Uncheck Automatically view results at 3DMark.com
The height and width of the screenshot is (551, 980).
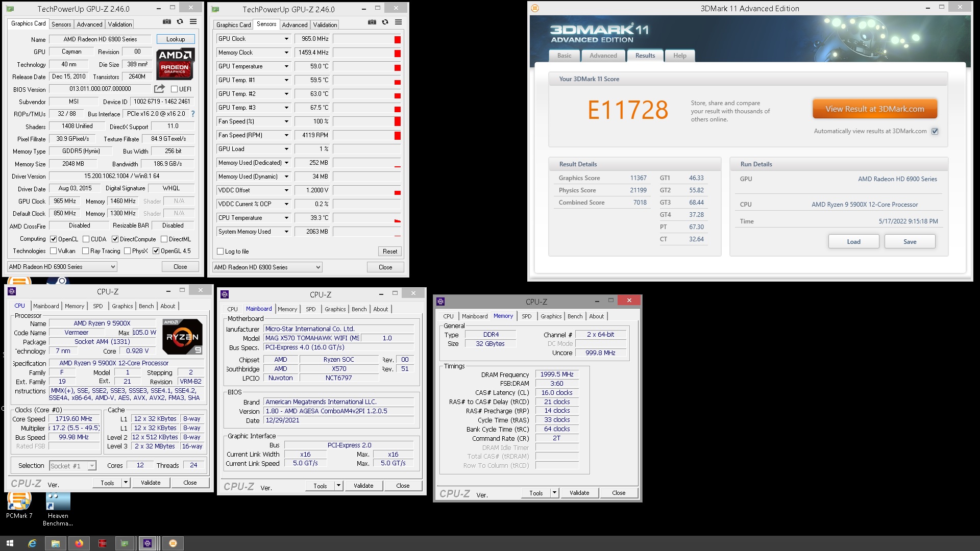click(935, 131)
